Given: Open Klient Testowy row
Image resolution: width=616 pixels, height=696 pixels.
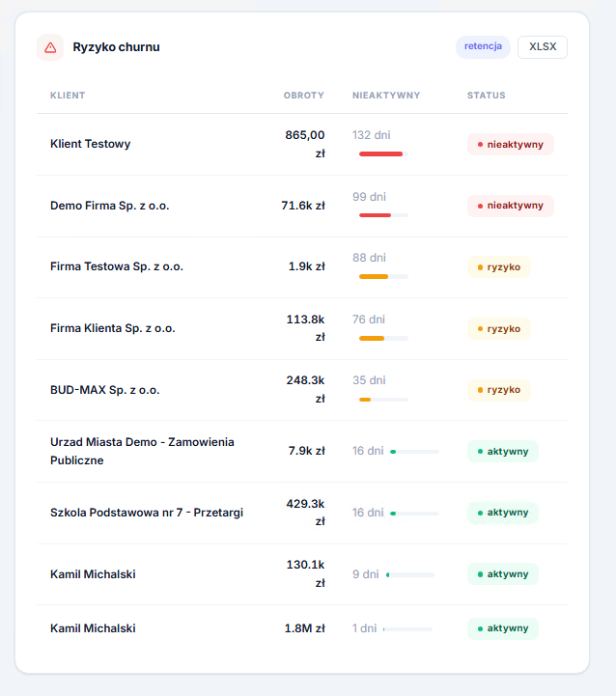Looking at the screenshot, I should (90, 144).
